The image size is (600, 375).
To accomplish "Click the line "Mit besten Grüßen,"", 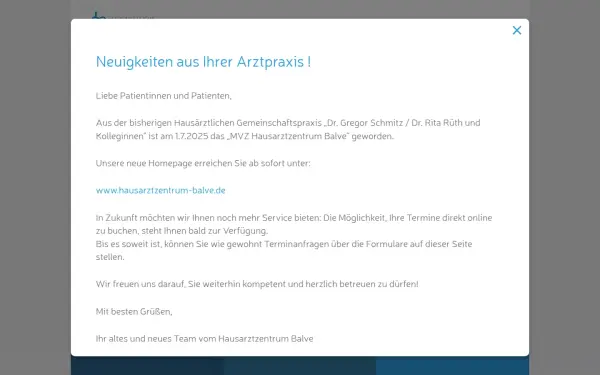I will 134,311.
